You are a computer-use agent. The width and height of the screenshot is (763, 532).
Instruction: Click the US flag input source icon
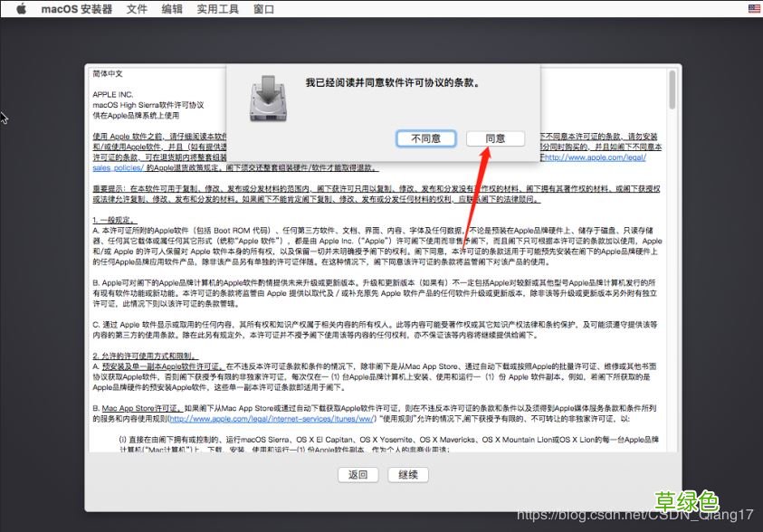(x=754, y=8)
